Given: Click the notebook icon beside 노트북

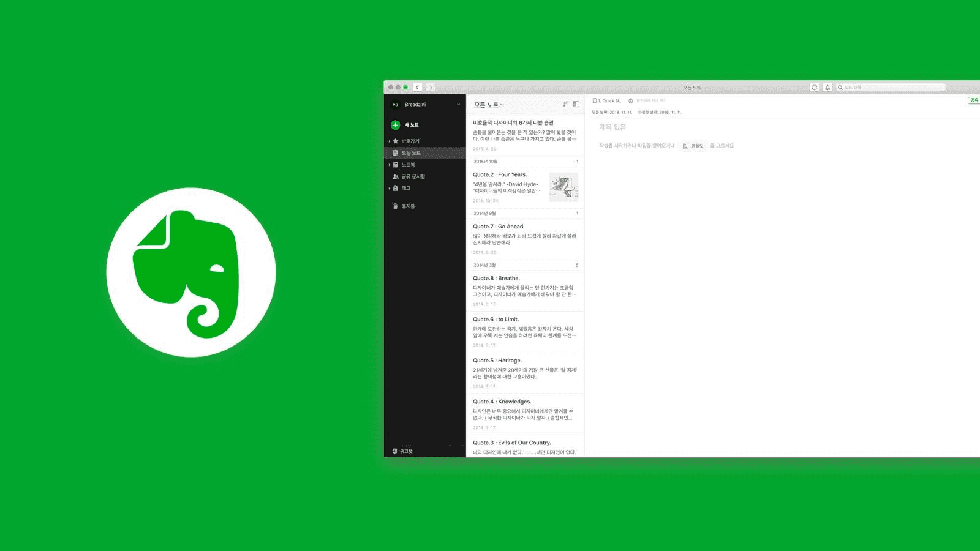Looking at the screenshot, I should coord(396,165).
